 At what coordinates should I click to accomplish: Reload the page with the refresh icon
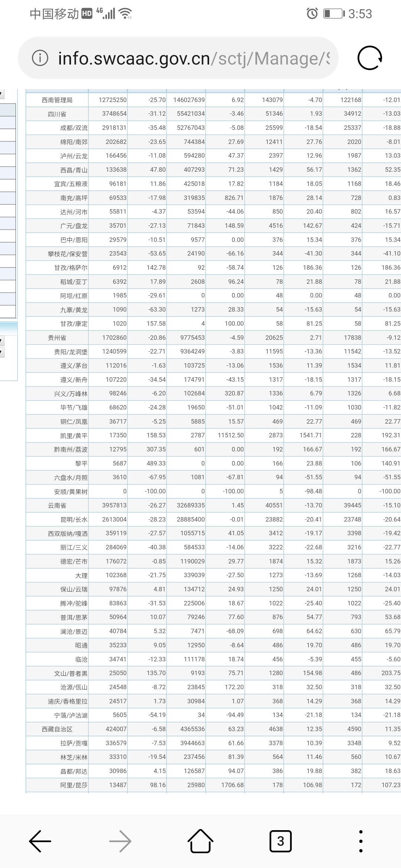369,58
